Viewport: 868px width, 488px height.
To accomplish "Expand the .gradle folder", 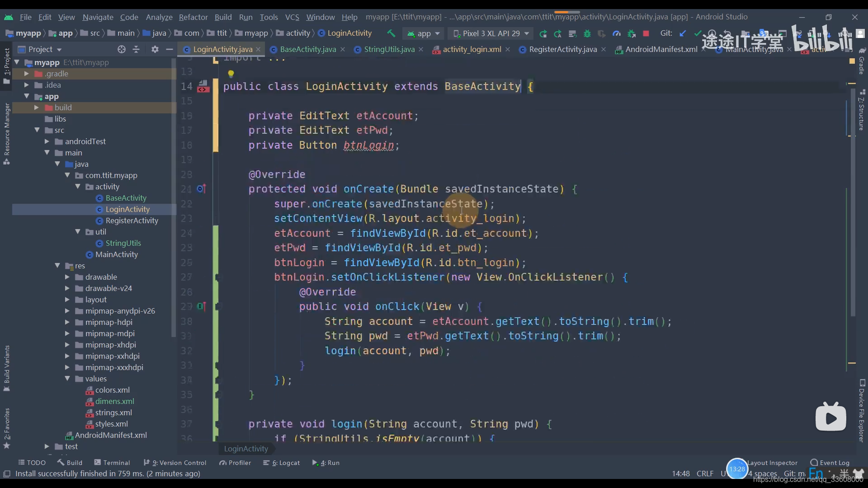I will pos(26,74).
